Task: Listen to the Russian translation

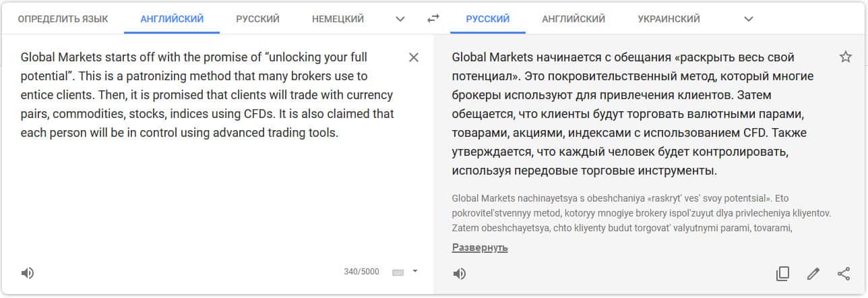Action: click(x=460, y=273)
